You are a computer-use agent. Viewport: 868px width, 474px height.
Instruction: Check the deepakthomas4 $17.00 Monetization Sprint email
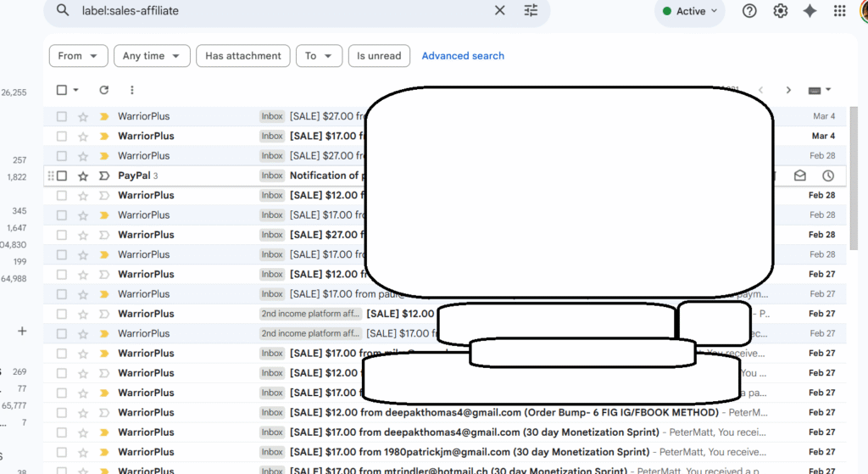(x=61, y=432)
